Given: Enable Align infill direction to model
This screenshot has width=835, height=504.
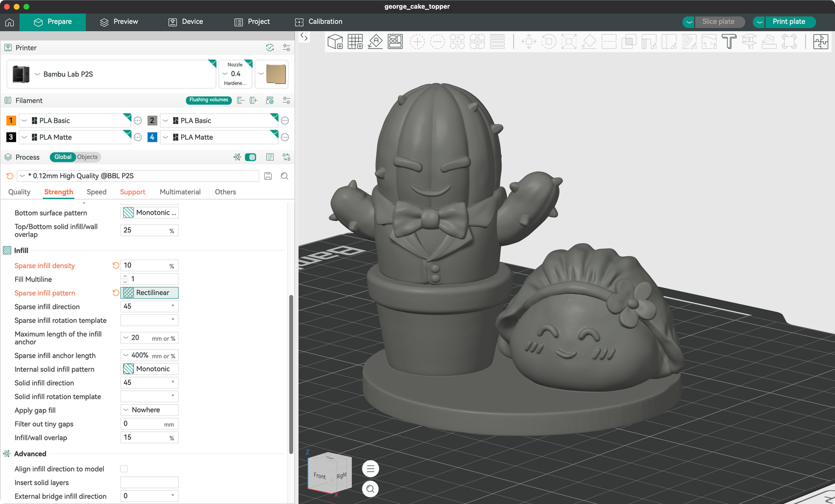Looking at the screenshot, I should [x=124, y=469].
